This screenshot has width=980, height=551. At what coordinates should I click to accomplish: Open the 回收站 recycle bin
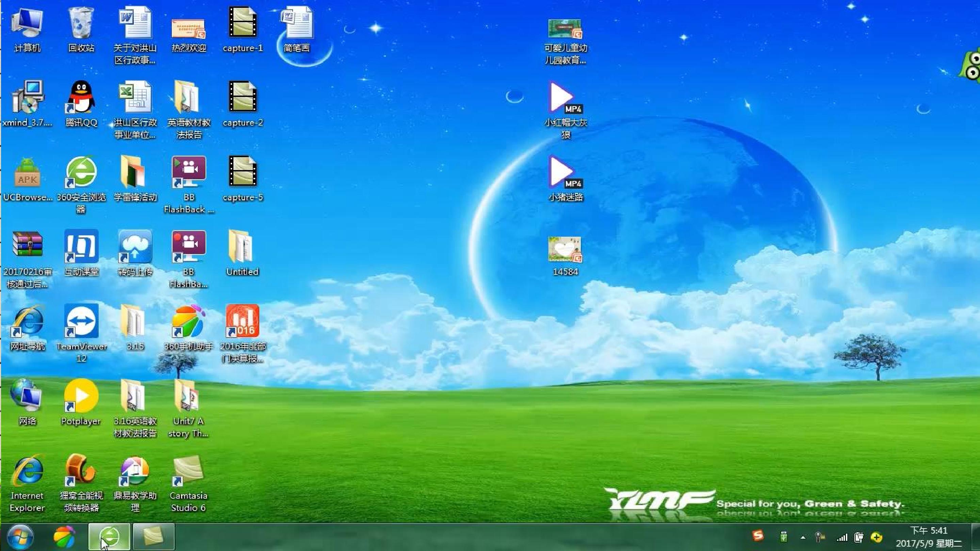coord(81,30)
